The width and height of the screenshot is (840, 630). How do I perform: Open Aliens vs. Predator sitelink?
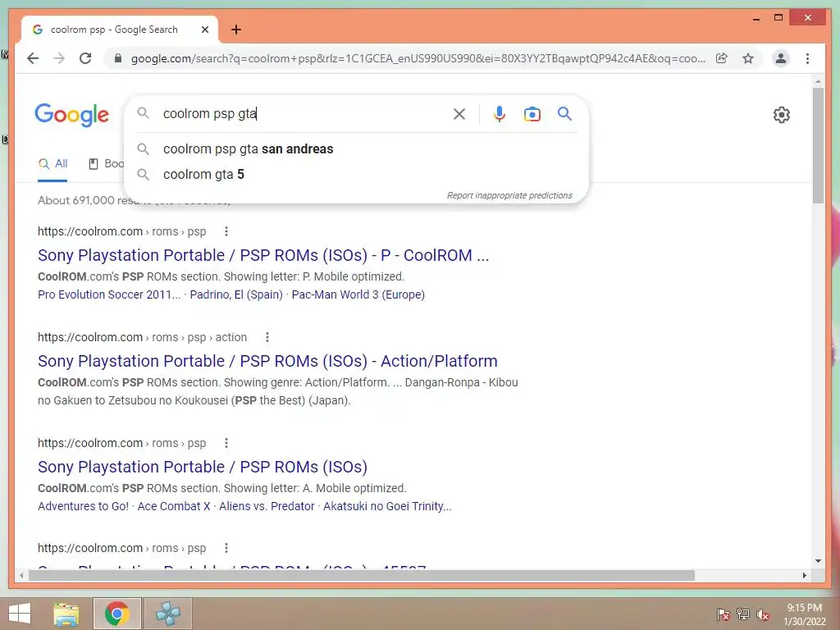point(267,506)
